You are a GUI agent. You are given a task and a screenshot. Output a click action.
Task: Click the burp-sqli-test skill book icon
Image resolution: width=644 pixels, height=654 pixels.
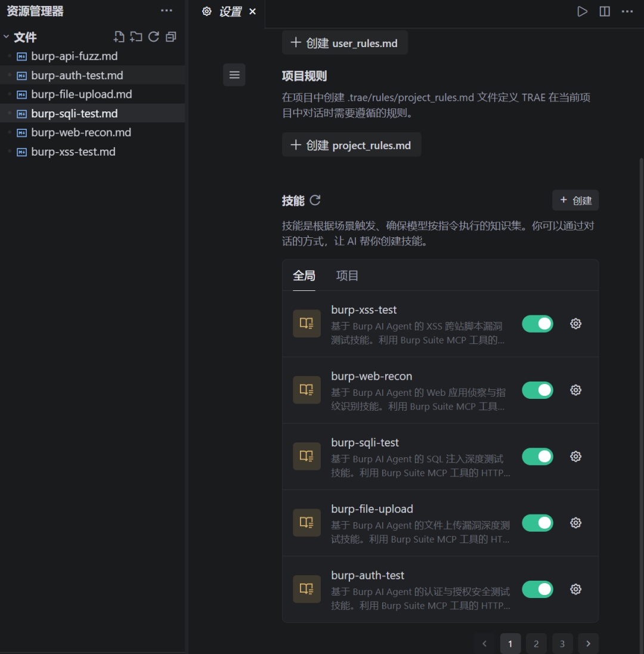click(x=306, y=456)
